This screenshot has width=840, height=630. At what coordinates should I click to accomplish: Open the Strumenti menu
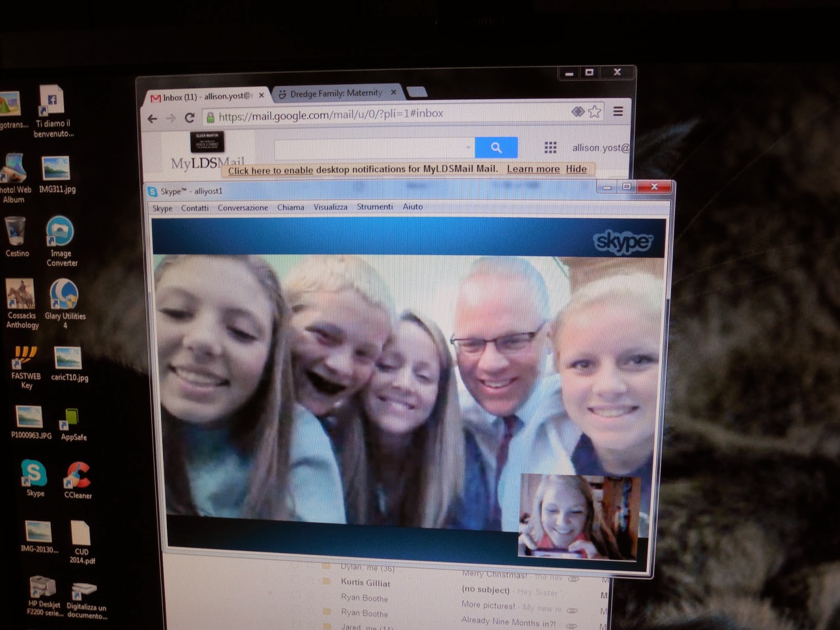point(375,207)
